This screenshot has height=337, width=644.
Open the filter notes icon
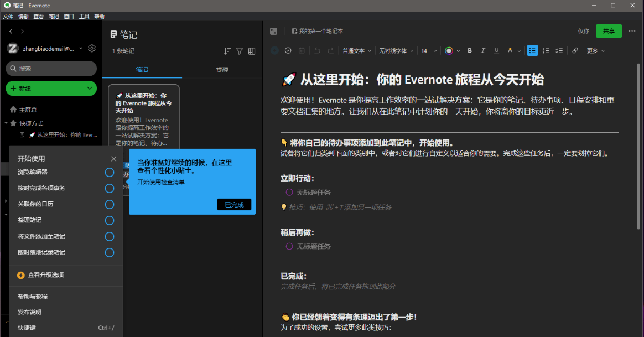[239, 51]
